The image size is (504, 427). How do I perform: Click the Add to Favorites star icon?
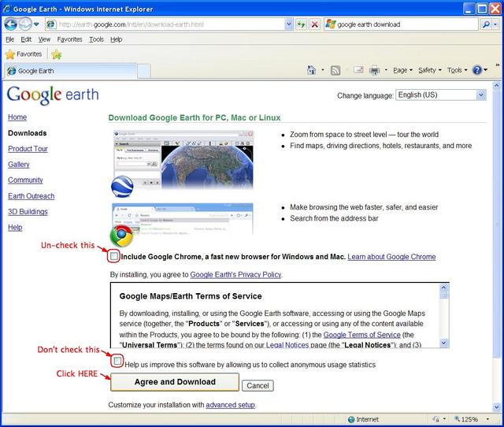57,54
